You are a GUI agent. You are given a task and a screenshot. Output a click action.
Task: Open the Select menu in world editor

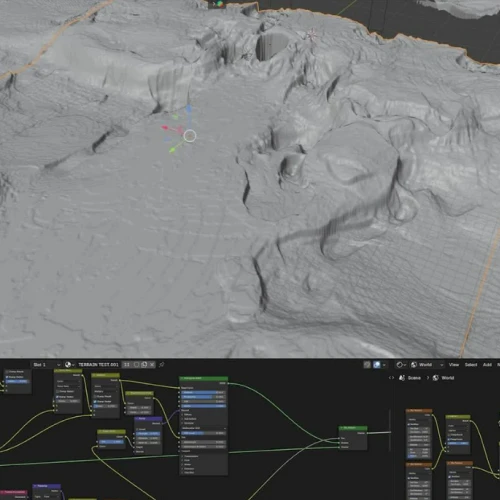pos(471,365)
